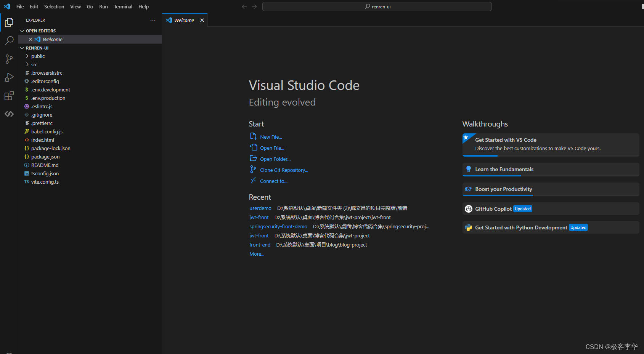Open the springsecurity-front-demo recent project

(x=278, y=227)
